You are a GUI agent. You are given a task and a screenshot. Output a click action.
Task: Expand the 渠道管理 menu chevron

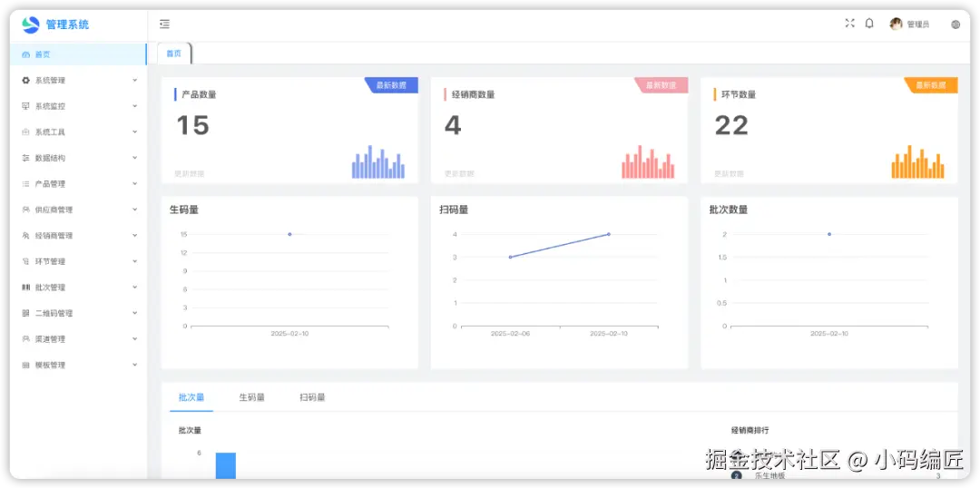pyautogui.click(x=135, y=338)
